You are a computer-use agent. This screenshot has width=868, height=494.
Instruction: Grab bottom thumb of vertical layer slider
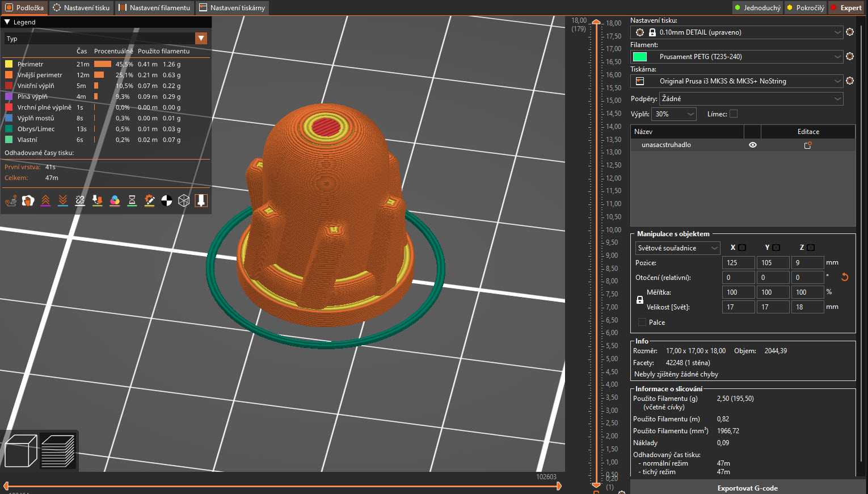coord(596,485)
